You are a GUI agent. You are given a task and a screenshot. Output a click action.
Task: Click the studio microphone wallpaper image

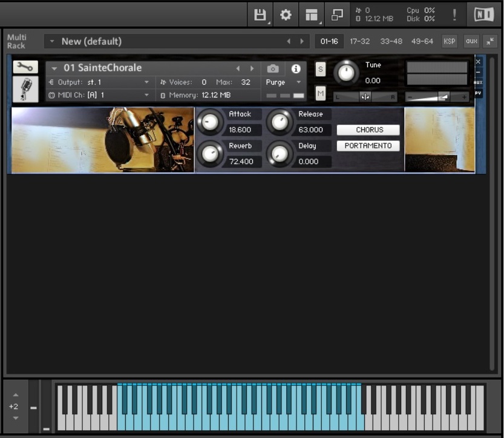point(103,140)
